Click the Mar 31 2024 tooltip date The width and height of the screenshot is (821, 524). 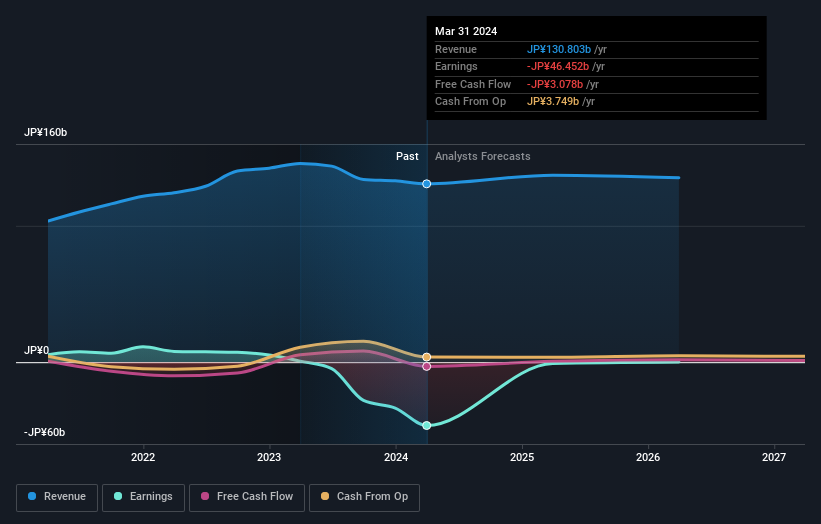click(x=466, y=31)
